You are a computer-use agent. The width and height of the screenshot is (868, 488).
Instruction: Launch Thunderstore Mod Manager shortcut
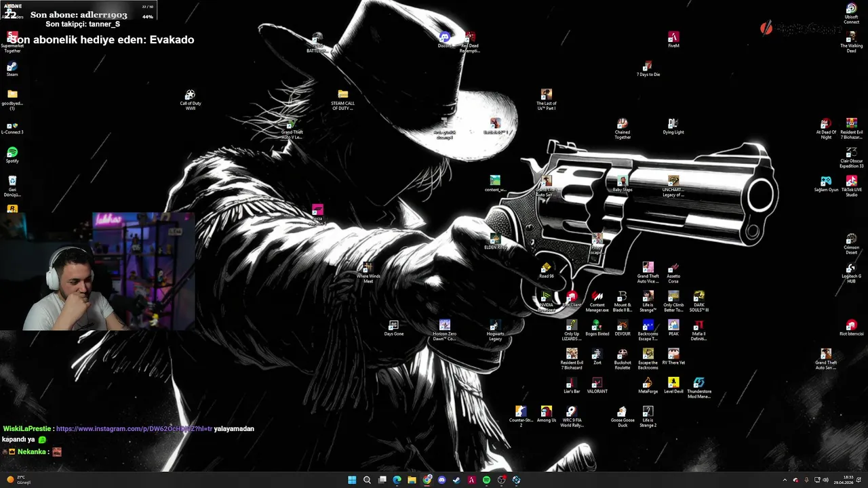699,388
